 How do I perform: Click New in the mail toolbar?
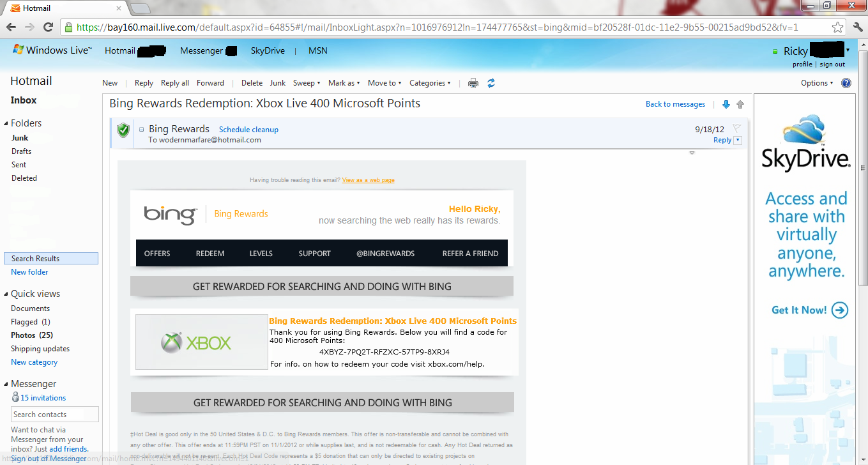click(110, 83)
